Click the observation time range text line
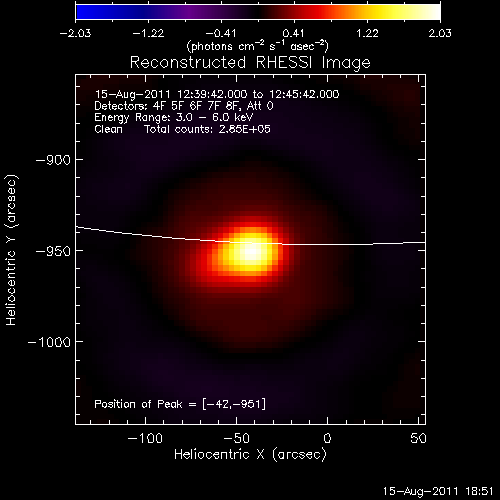 217,94
